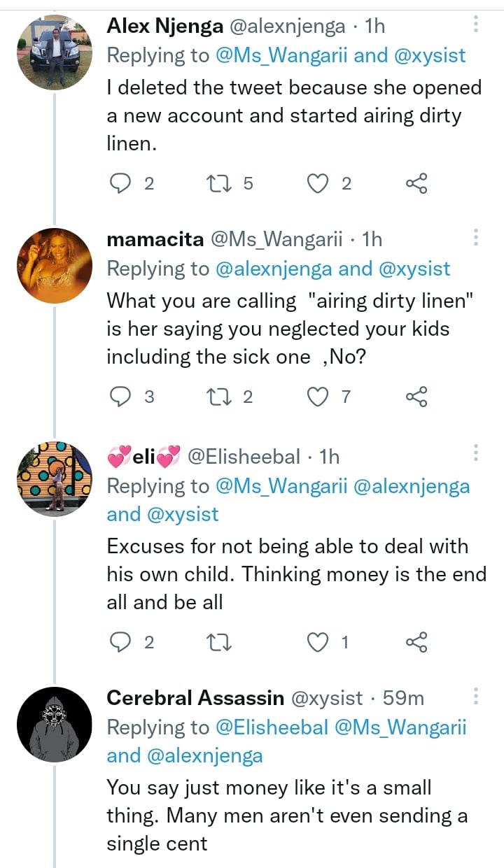
Task: Reply to Alex Njenga's tweet
Action: (x=122, y=184)
